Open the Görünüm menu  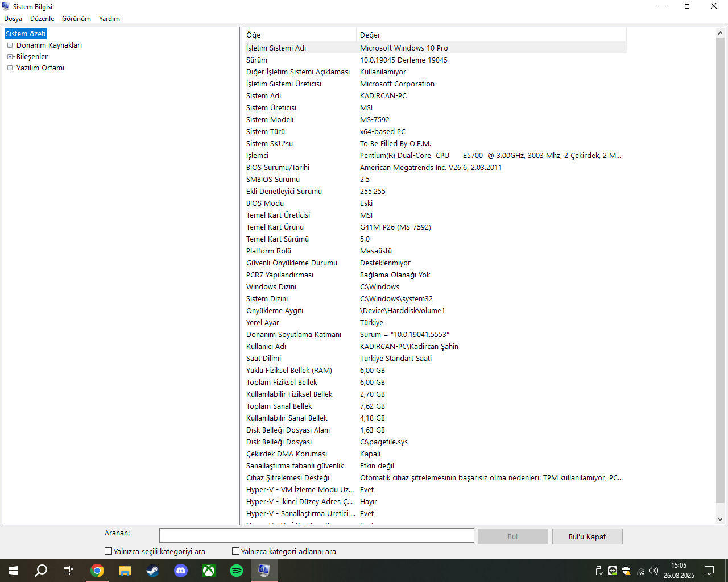(x=76, y=19)
